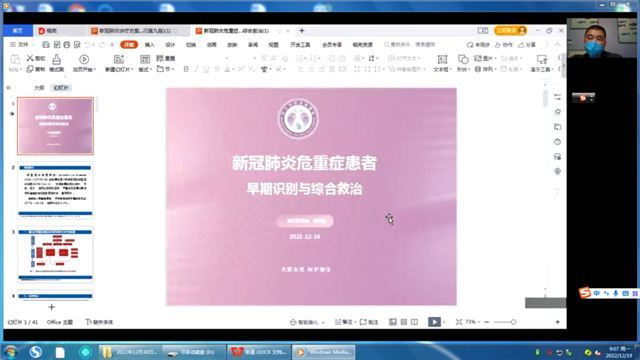Select the slide 3 flowchart thumbnail
This screenshot has height=360, width=640.
point(55,255)
